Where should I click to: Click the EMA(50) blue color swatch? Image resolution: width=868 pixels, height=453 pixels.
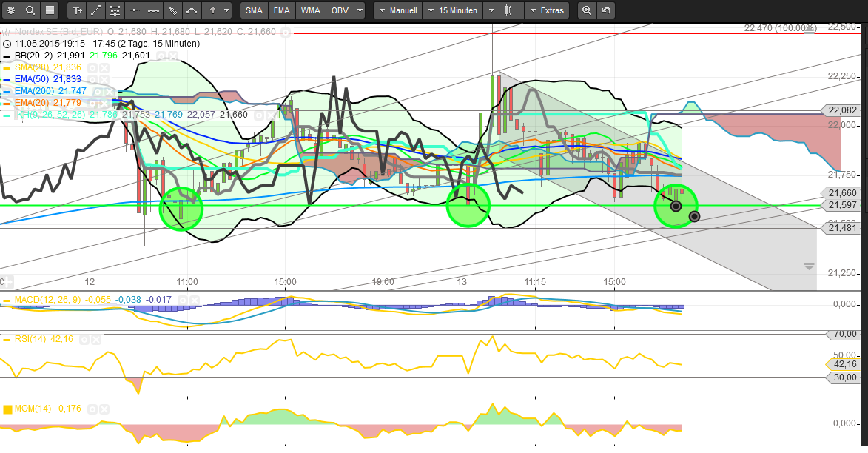tap(7, 80)
